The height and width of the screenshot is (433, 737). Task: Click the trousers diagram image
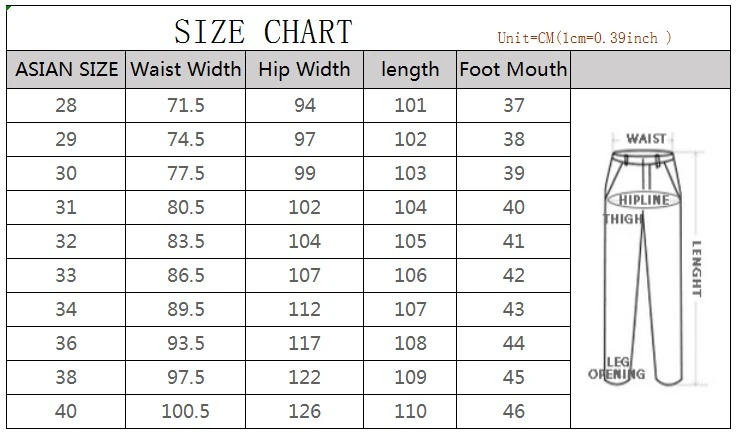651,260
